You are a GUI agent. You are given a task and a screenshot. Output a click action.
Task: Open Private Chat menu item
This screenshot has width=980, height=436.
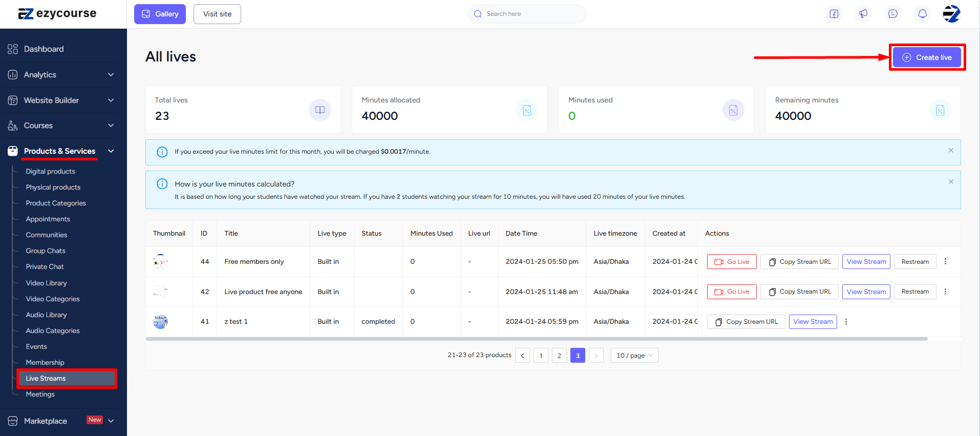(45, 267)
